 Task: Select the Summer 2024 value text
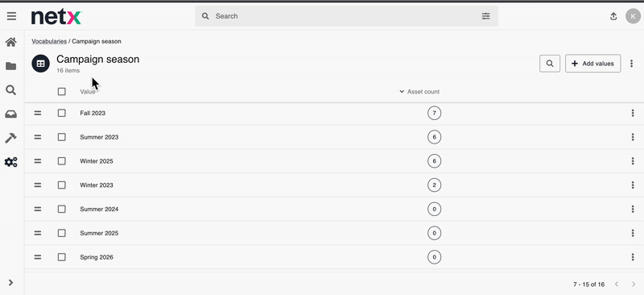[x=99, y=209]
